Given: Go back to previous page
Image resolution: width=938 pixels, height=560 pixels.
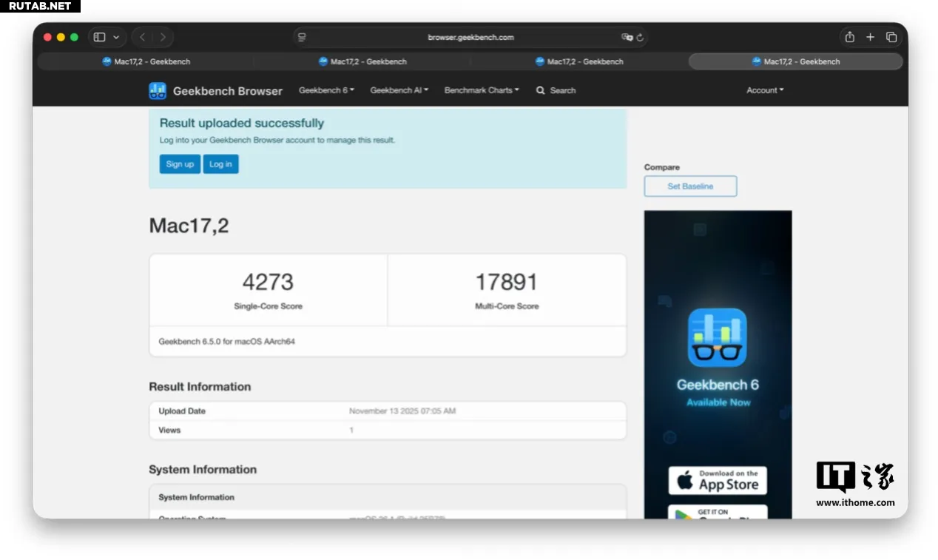Looking at the screenshot, I should (143, 37).
